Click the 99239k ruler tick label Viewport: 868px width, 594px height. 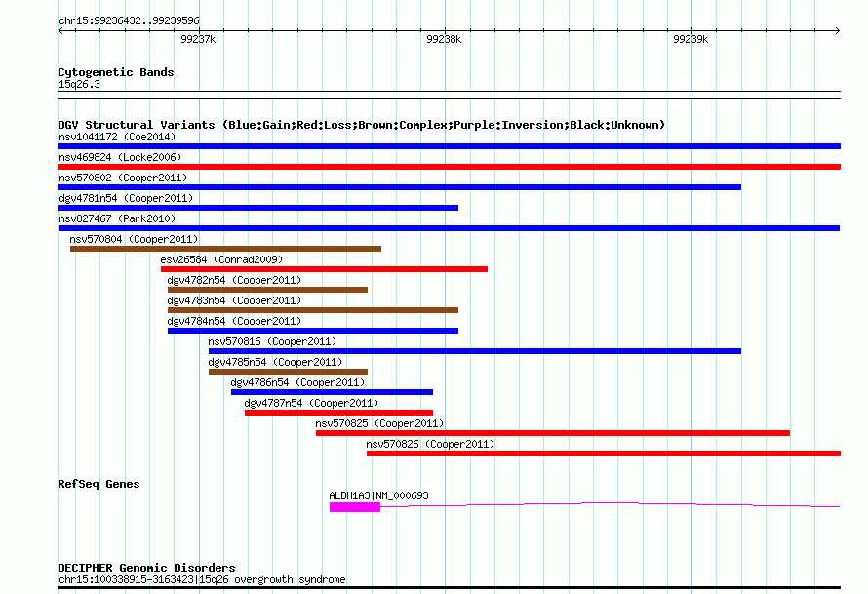[690, 39]
